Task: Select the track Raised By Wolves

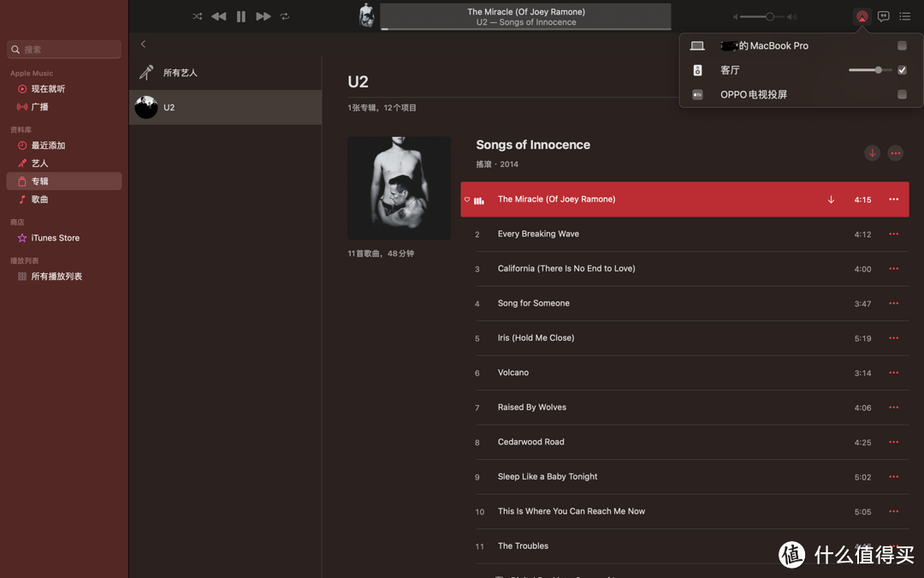Action: point(684,408)
